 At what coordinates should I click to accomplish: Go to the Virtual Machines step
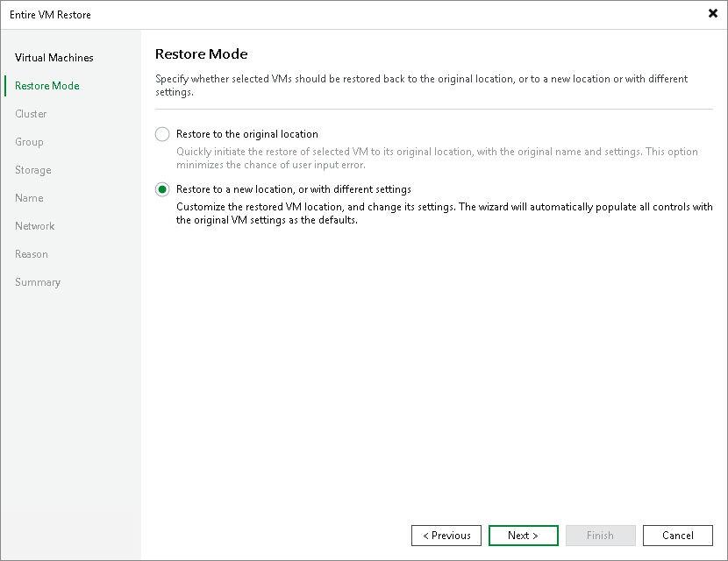coord(54,58)
